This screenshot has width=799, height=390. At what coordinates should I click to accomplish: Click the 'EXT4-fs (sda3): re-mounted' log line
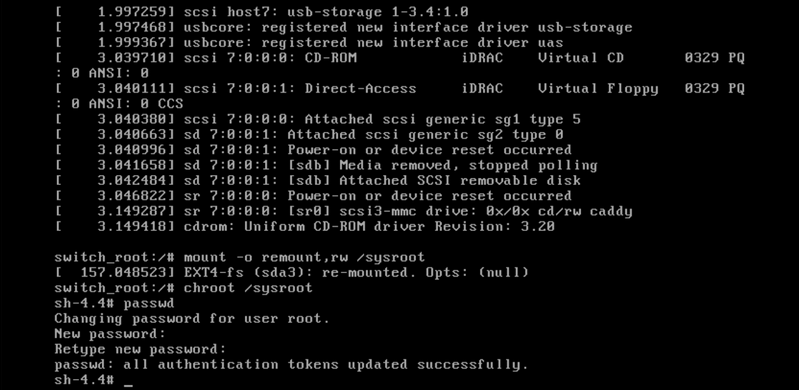pyautogui.click(x=291, y=273)
